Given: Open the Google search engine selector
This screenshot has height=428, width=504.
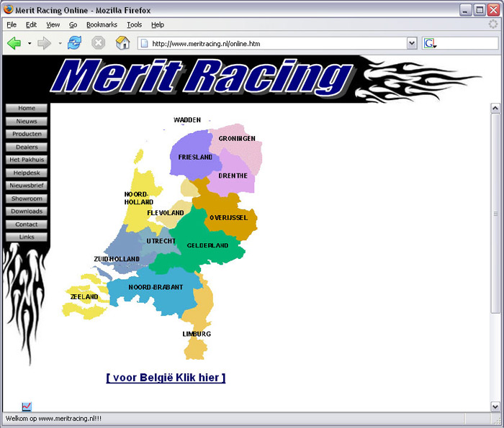Looking at the screenshot, I should pyautogui.click(x=430, y=43).
